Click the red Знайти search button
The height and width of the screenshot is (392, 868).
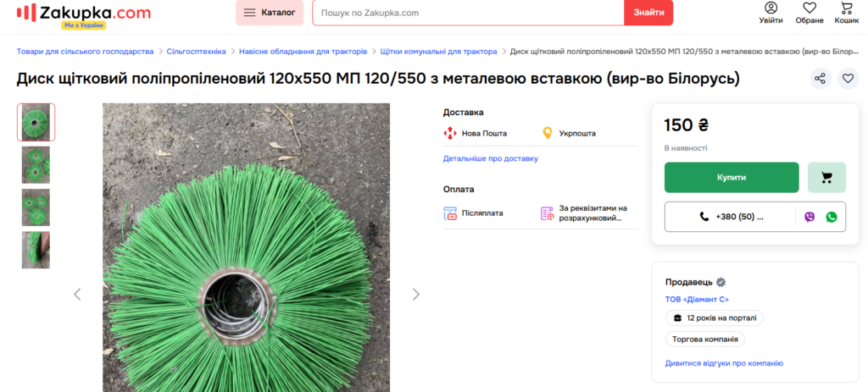(x=648, y=12)
